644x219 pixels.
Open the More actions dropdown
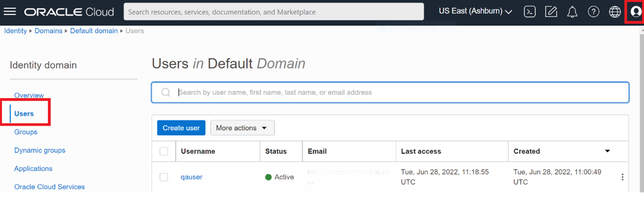click(x=242, y=128)
